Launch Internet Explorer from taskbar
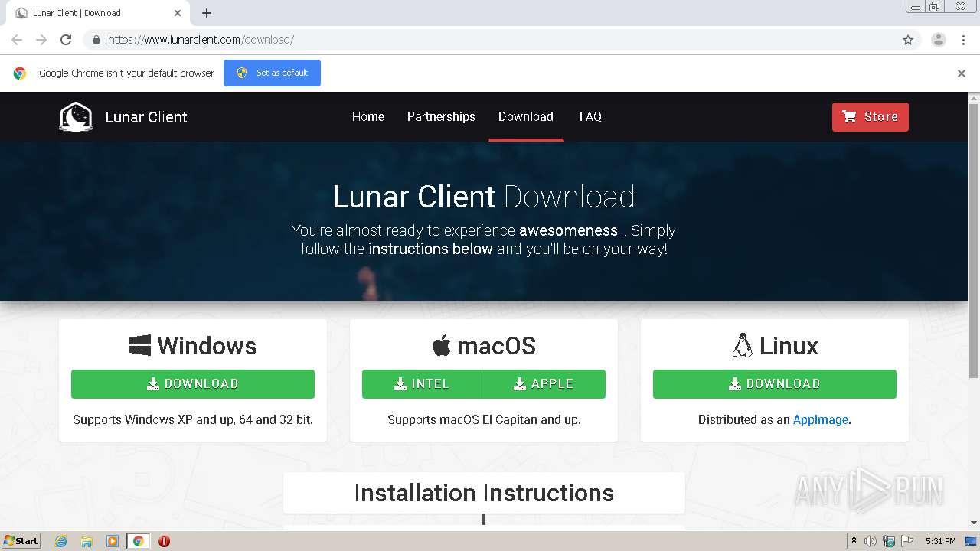The width and height of the screenshot is (980, 551). (61, 541)
